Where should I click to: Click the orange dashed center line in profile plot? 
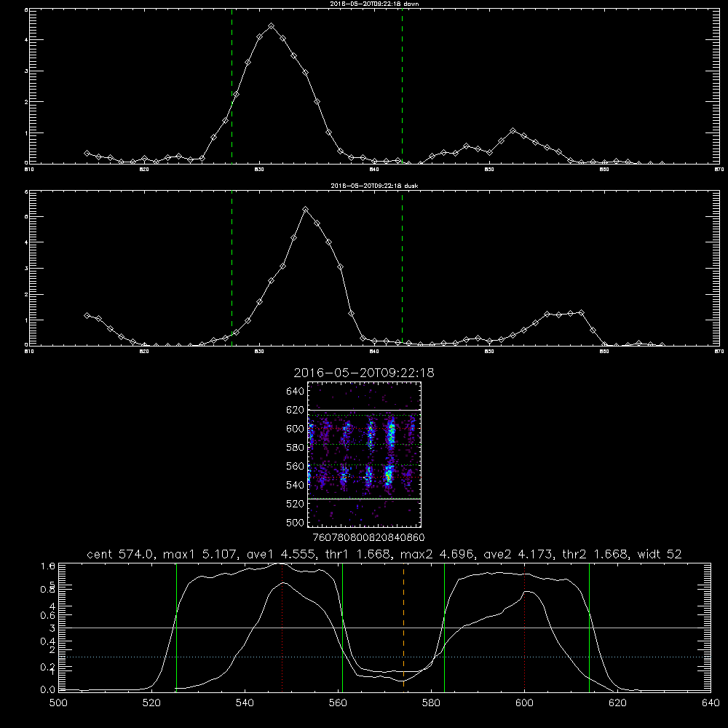click(x=403, y=627)
